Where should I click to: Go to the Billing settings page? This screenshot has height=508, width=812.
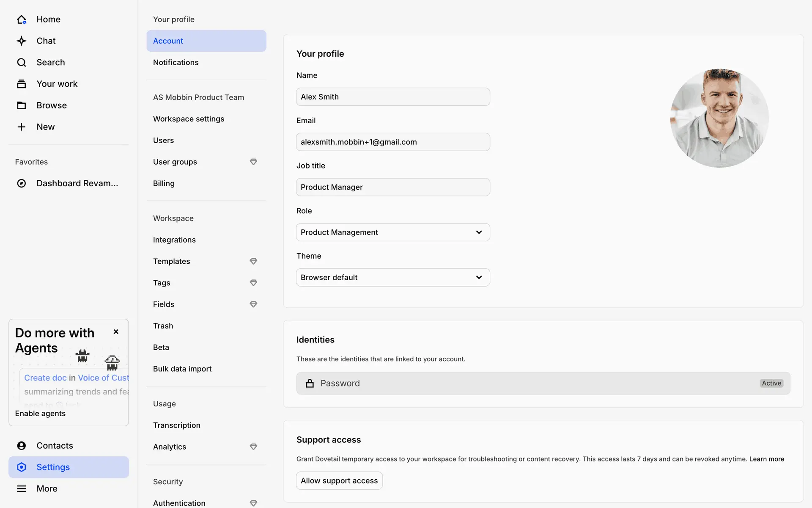pyautogui.click(x=164, y=183)
